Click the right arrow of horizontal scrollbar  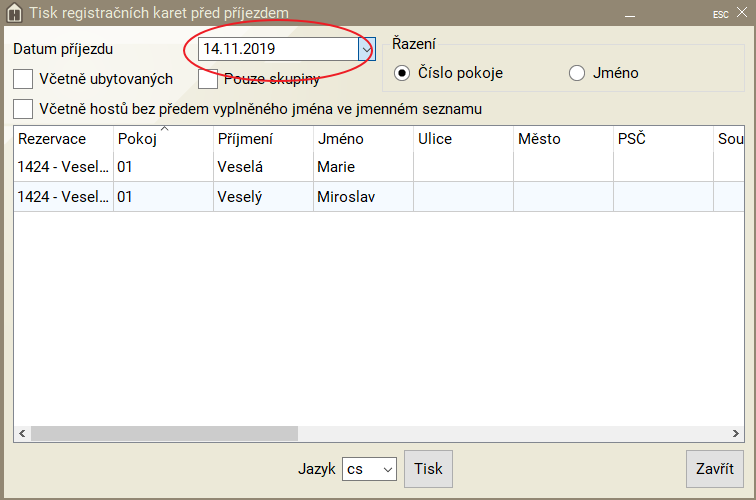735,434
